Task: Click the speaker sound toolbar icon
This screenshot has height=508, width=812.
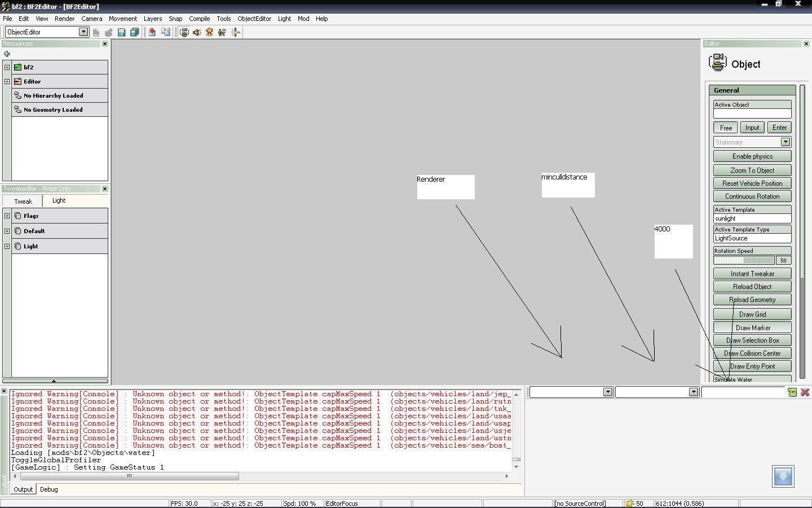Action: [197, 33]
